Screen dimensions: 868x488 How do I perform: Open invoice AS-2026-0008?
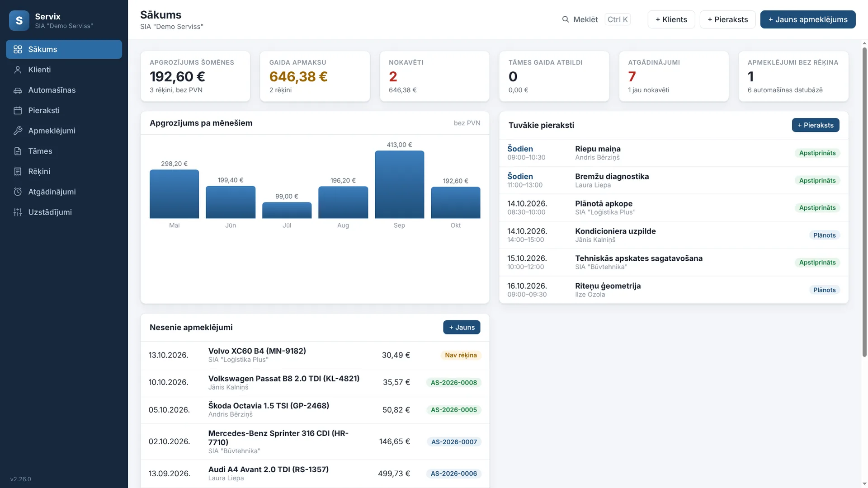pos(453,383)
